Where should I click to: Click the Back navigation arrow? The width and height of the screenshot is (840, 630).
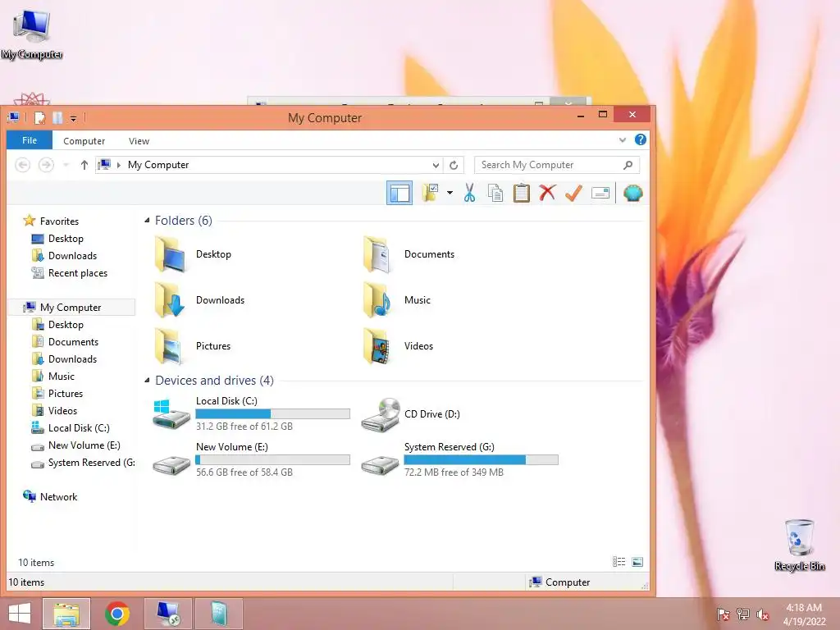(22, 165)
